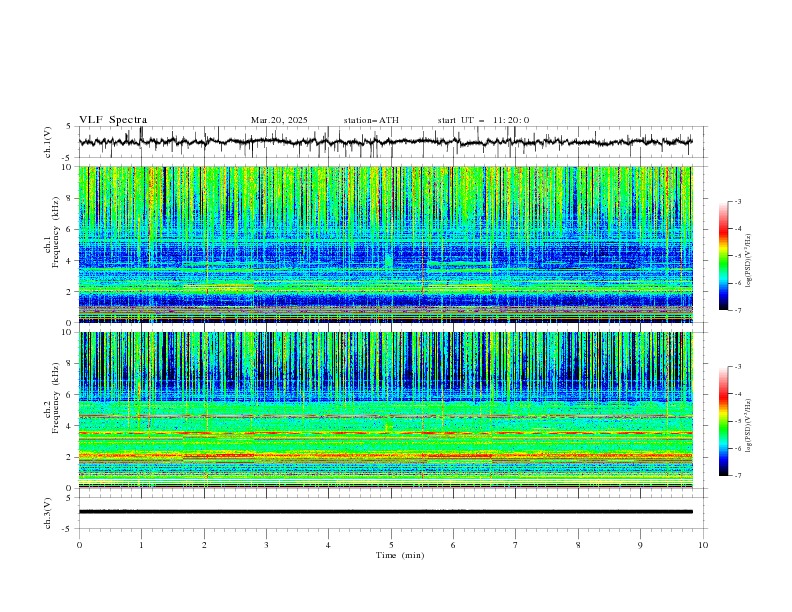Image resolution: width=792 pixels, height=612 pixels.
Task: Click the ch.3(V) flat trace
Action: 385,512
